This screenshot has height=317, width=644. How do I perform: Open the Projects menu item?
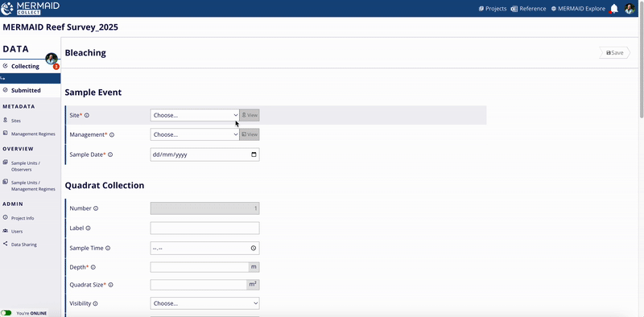click(493, 9)
